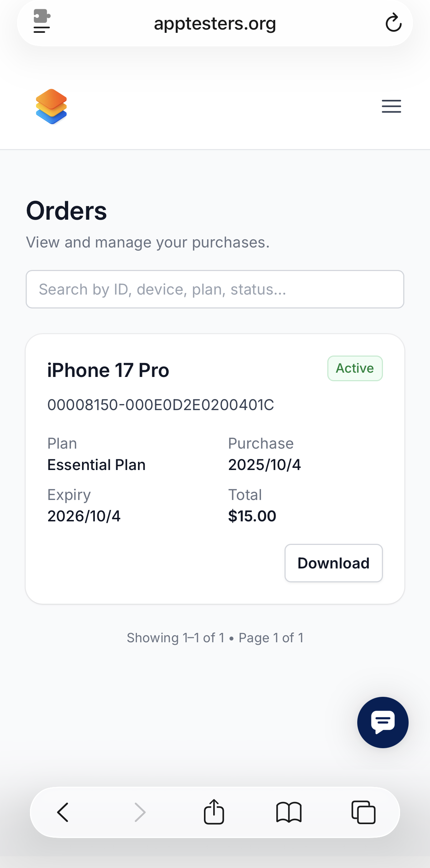Select the iPhone 17 Pro order title
This screenshot has height=868, width=430.
[108, 370]
